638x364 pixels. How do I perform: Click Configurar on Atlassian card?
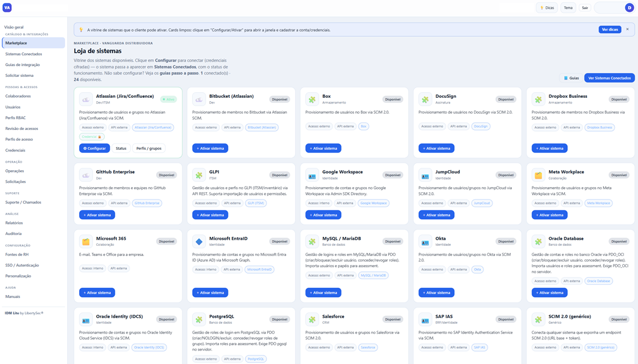click(x=94, y=149)
